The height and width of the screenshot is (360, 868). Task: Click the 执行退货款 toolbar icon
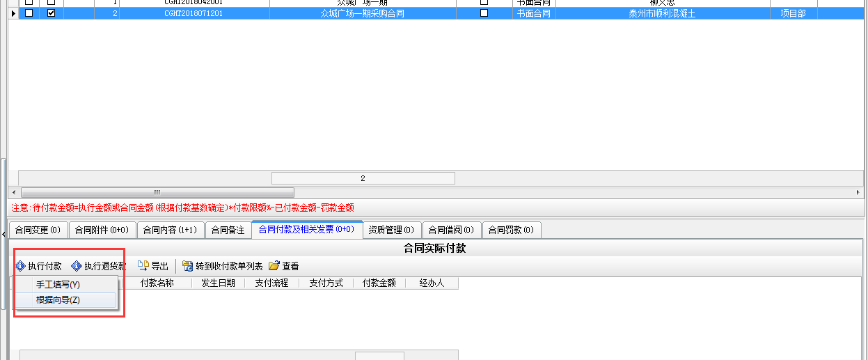pyautogui.click(x=77, y=266)
